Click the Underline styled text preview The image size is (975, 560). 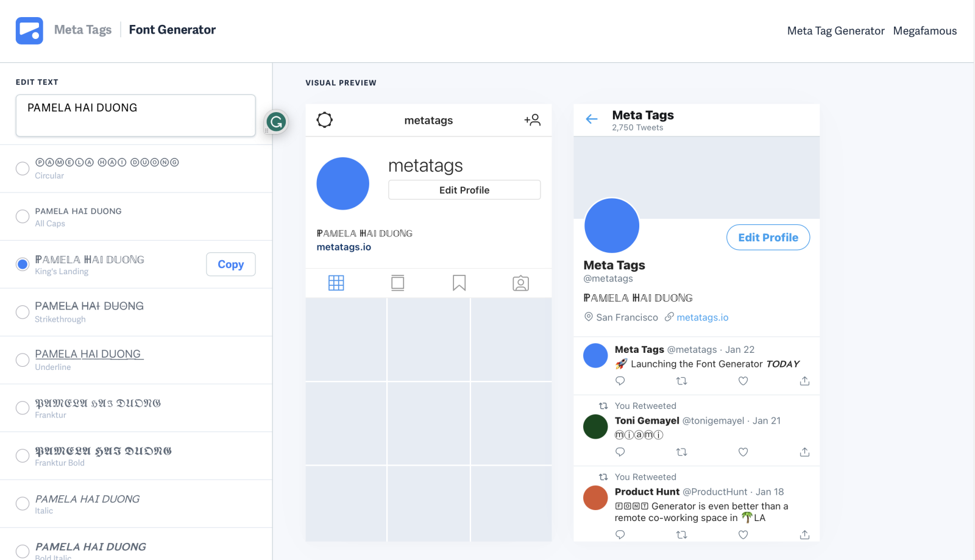pyautogui.click(x=89, y=354)
